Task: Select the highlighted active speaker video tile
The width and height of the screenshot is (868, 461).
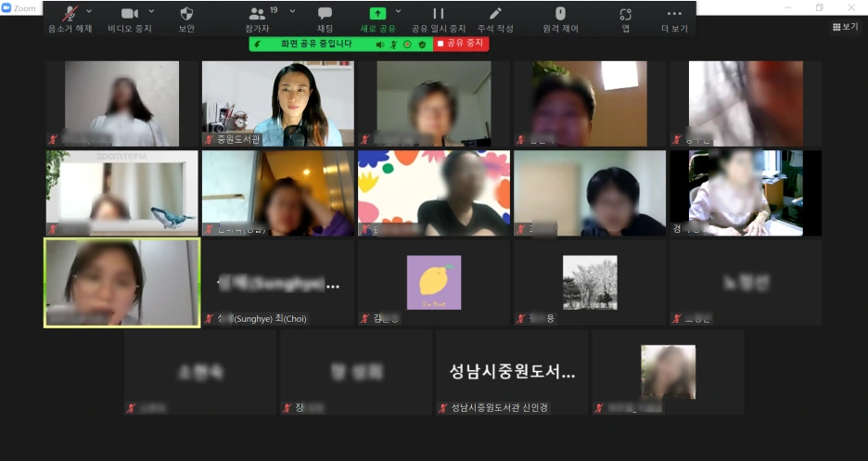Action: click(x=121, y=283)
